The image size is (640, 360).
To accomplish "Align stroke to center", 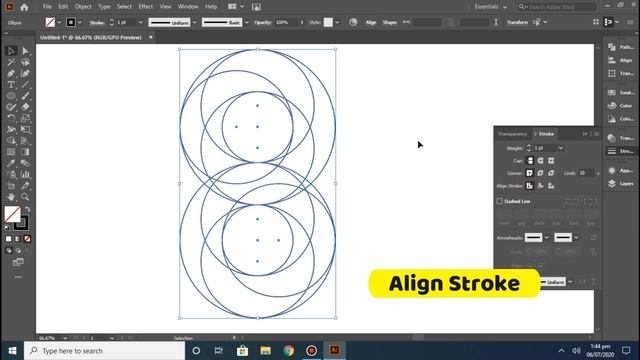I will tap(530, 186).
